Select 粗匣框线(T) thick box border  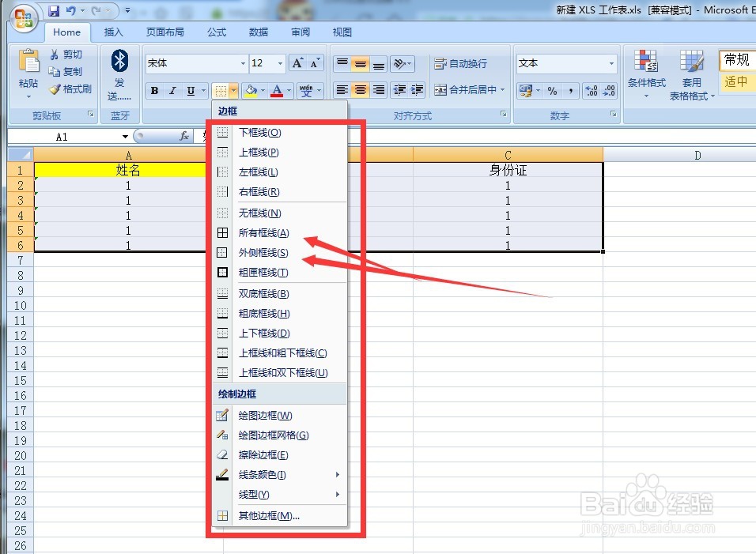(x=280, y=273)
